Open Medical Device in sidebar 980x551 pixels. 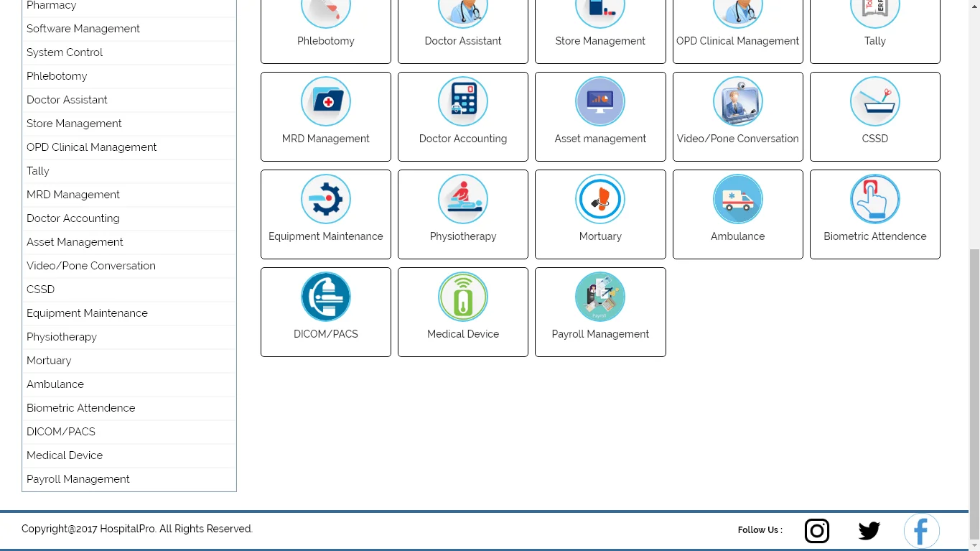coord(129,455)
